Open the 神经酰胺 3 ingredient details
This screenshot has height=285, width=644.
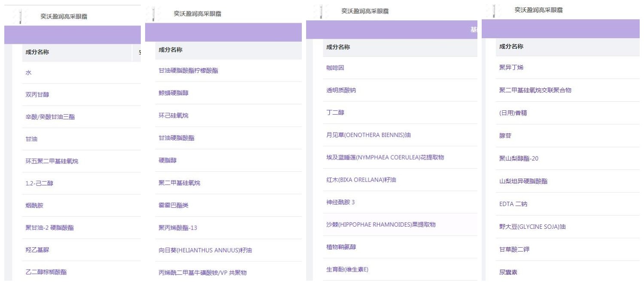click(340, 202)
